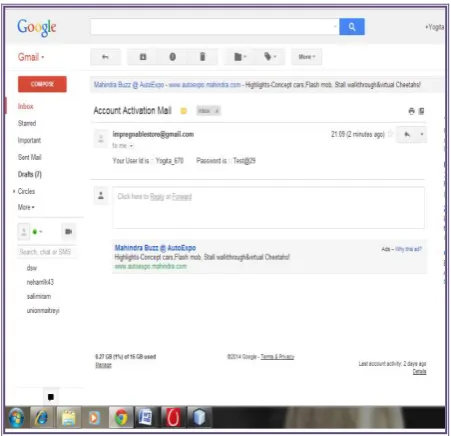451x436 pixels.
Task: Open the blue cube app in taskbar
Action: click(x=199, y=417)
